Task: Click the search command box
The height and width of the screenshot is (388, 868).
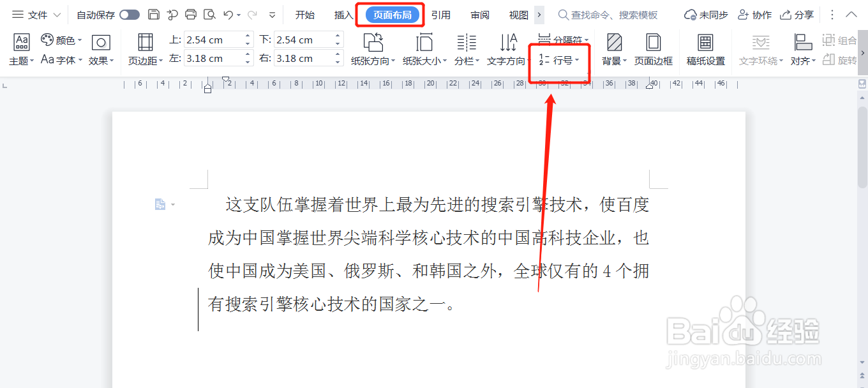Action: [608, 15]
